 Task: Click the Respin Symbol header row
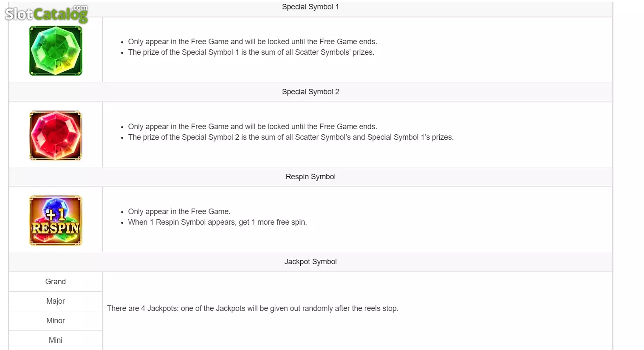pos(311,177)
